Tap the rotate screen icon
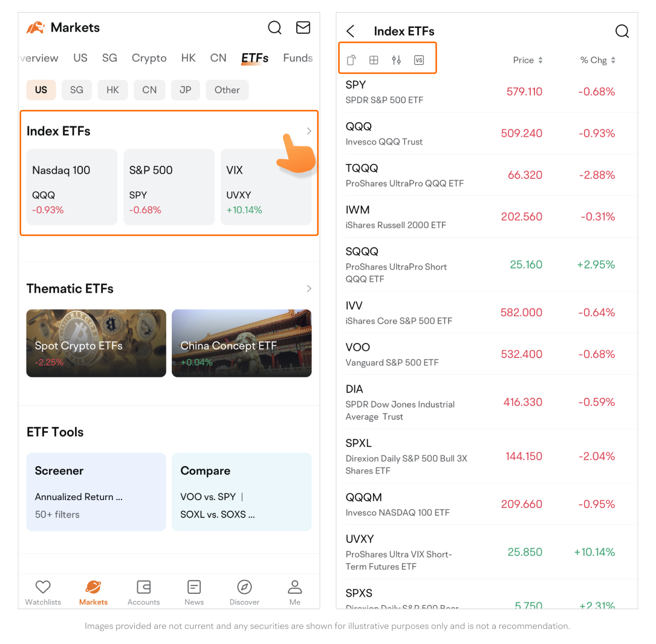This screenshot has height=644, width=656. (351, 60)
